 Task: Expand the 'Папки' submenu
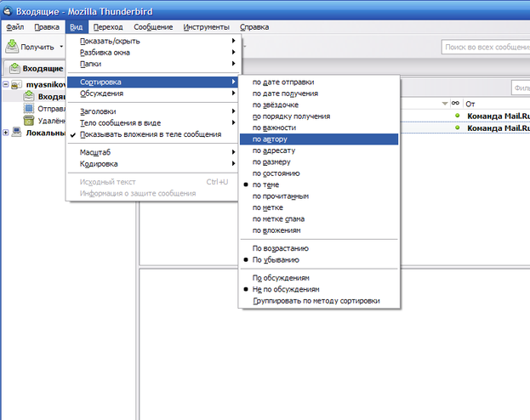(153, 64)
